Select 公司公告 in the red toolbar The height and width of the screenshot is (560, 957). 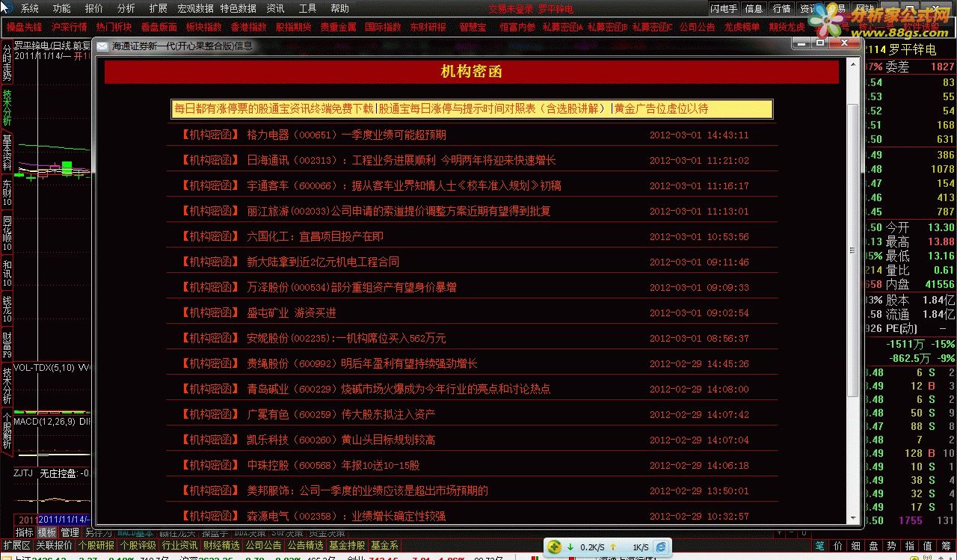[697, 27]
